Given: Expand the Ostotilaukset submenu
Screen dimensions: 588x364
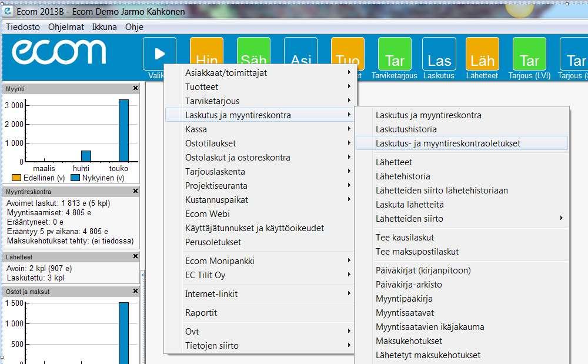Looking at the screenshot, I should pyautogui.click(x=260, y=143).
